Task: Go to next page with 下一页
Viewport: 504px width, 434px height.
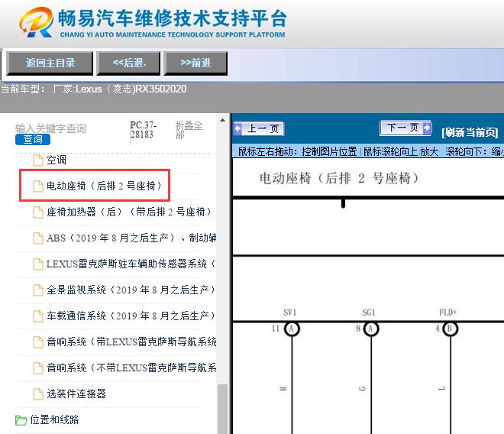Action: 405,128
